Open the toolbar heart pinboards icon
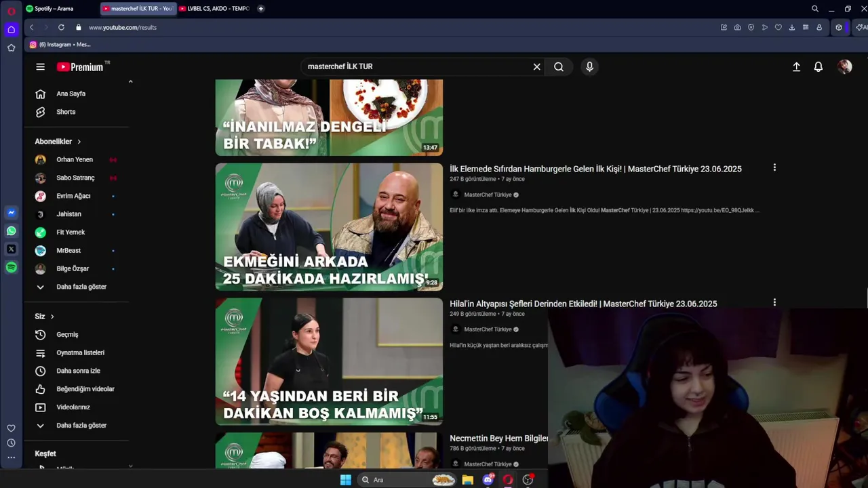Screen dimensions: 868x488 [778, 27]
